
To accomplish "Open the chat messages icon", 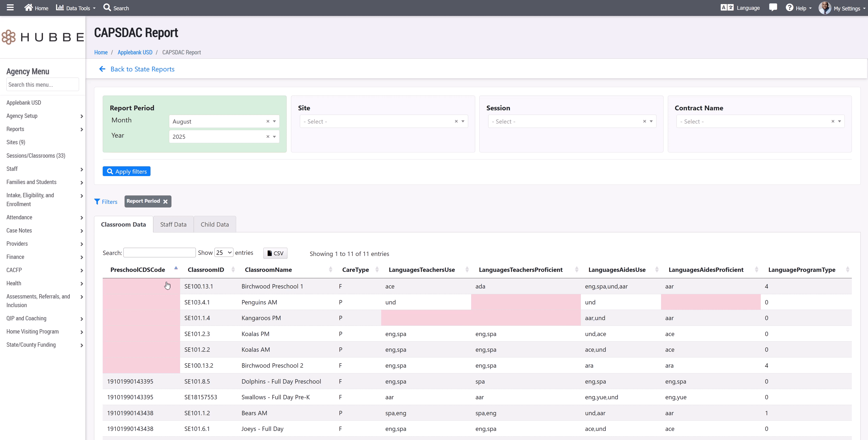I will (773, 8).
